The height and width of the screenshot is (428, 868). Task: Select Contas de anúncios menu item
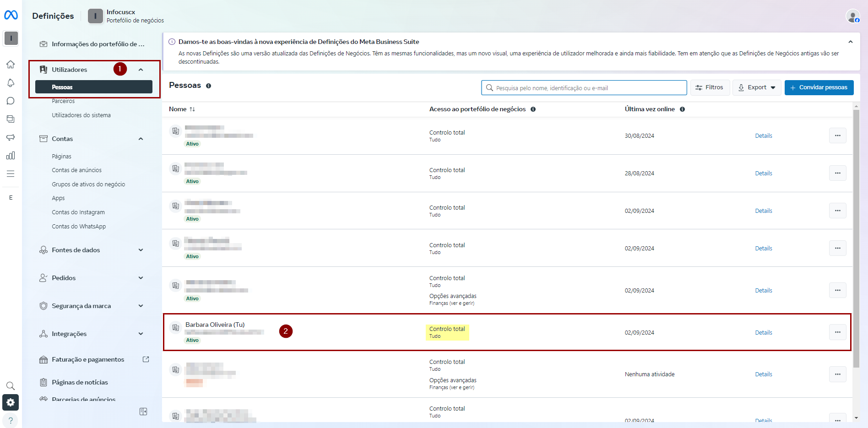point(76,170)
